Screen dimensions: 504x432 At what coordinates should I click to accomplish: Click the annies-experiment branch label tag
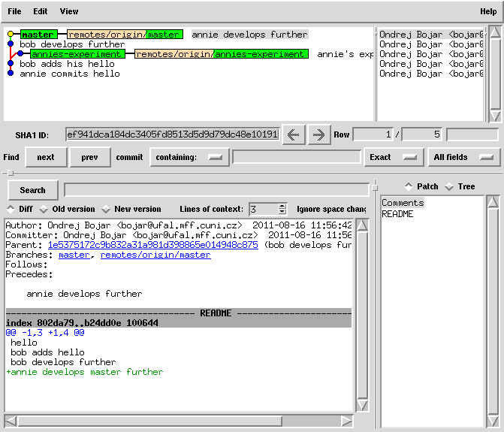[77, 54]
